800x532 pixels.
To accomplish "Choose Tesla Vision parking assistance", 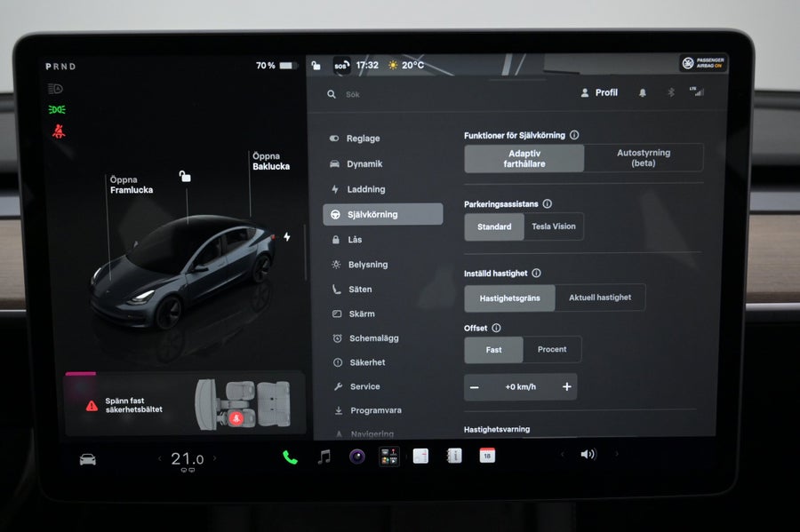I will tap(554, 226).
